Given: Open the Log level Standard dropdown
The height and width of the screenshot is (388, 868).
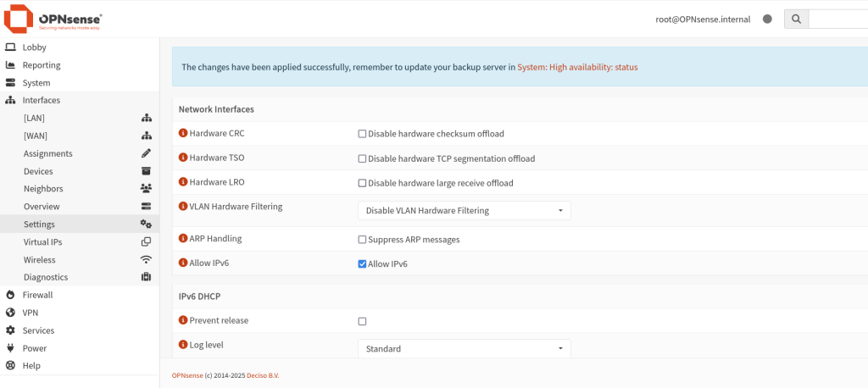Looking at the screenshot, I should tap(464, 348).
